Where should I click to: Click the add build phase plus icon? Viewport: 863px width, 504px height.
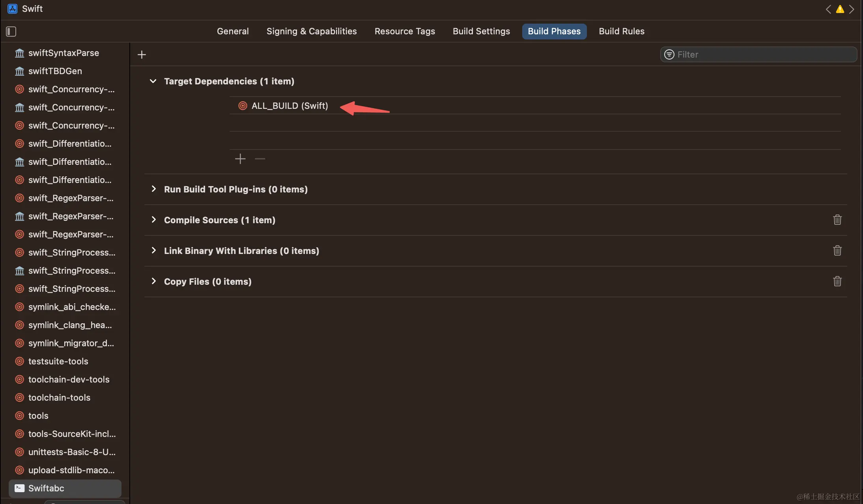click(x=142, y=54)
